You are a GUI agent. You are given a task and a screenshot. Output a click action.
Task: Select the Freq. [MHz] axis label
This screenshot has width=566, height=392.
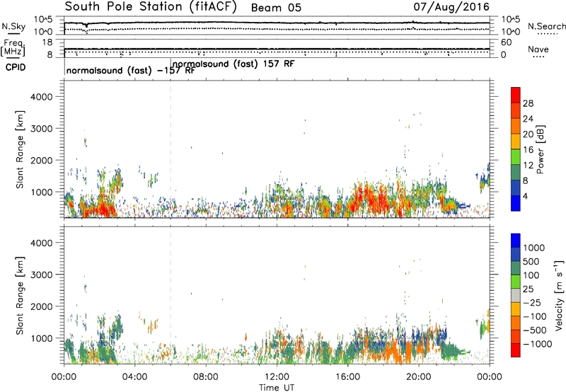click(13, 48)
